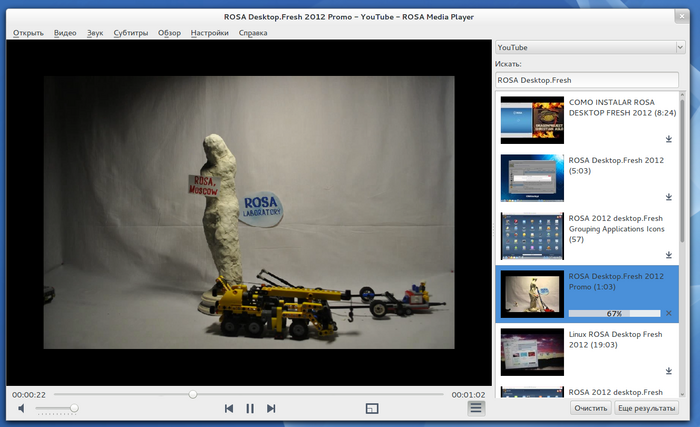
Task: Open the YouTube source dropdown
Action: tap(590, 47)
